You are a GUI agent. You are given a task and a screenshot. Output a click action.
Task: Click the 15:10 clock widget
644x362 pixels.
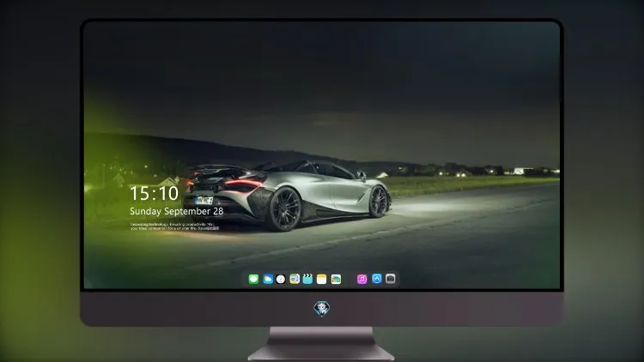[154, 193]
